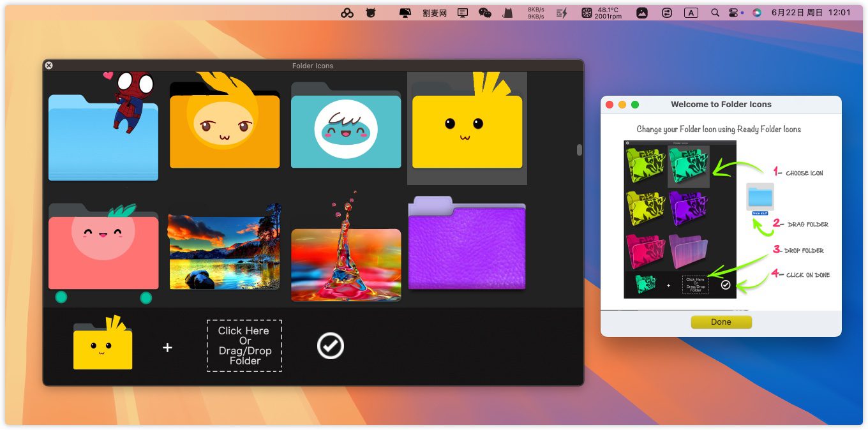This screenshot has height=430, width=868.
Task: Open WeChat from the menu bar
Action: (485, 13)
